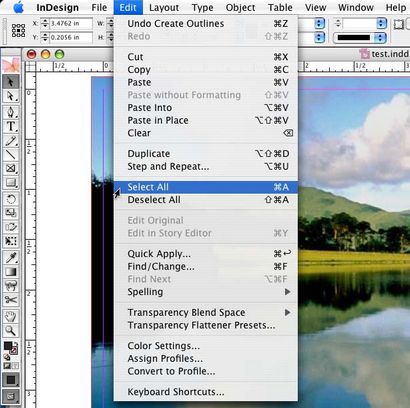The width and height of the screenshot is (410, 408).
Task: Click the Apply Color button in the toolbox
Action: (x=11, y=380)
